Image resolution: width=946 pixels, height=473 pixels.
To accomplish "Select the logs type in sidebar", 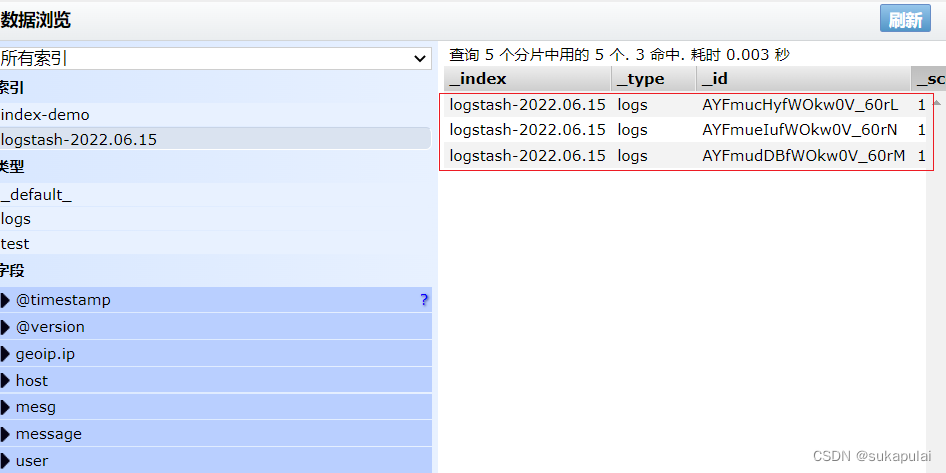I will pos(215,219).
